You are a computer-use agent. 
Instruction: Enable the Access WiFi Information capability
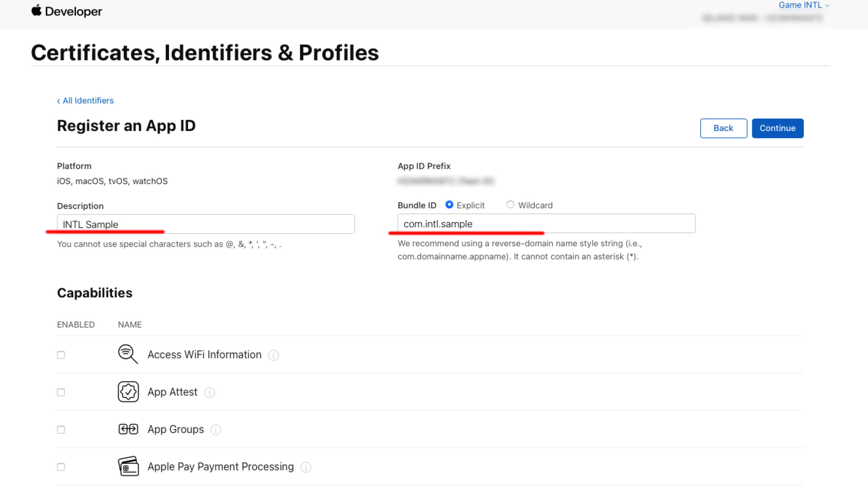click(x=61, y=355)
